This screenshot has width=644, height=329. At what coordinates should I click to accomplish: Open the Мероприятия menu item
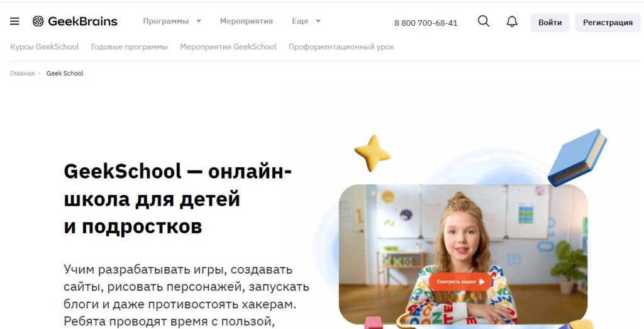(247, 21)
